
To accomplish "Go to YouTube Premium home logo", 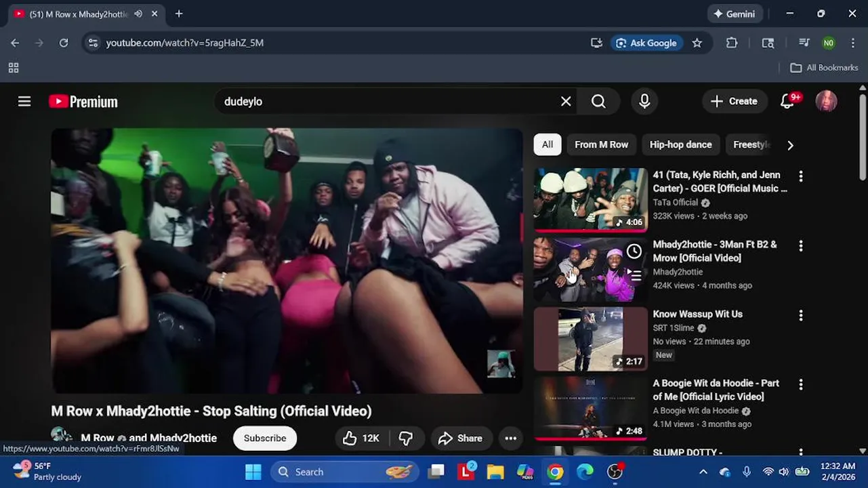I will (x=83, y=102).
